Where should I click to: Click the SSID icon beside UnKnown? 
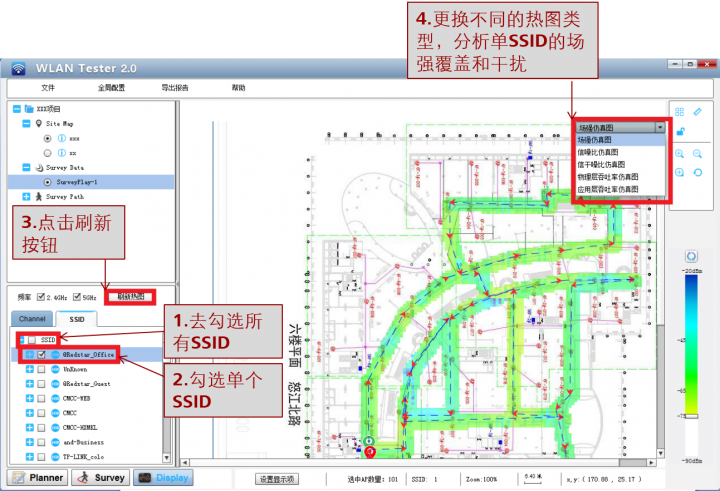[55, 369]
